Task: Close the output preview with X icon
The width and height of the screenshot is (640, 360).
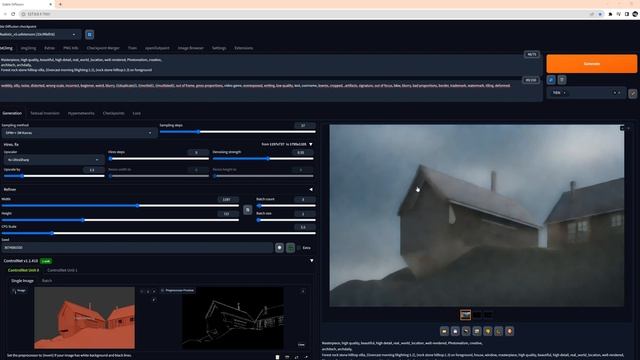Action: (x=629, y=128)
